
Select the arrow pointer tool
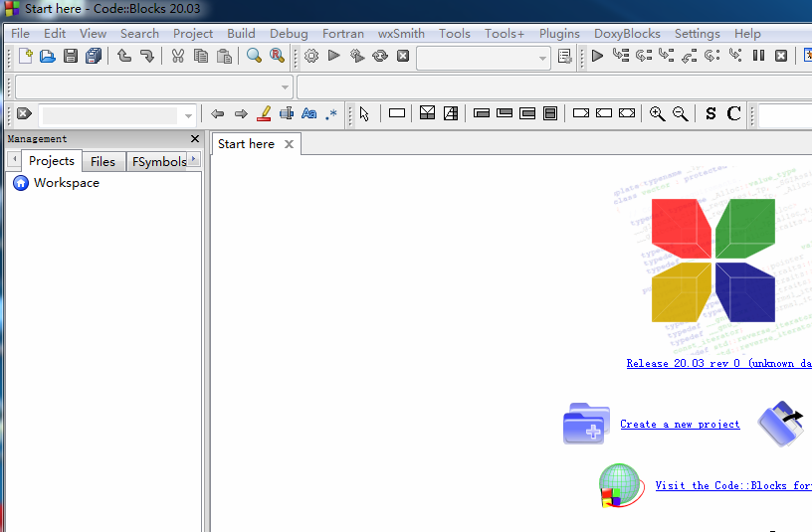pos(364,113)
